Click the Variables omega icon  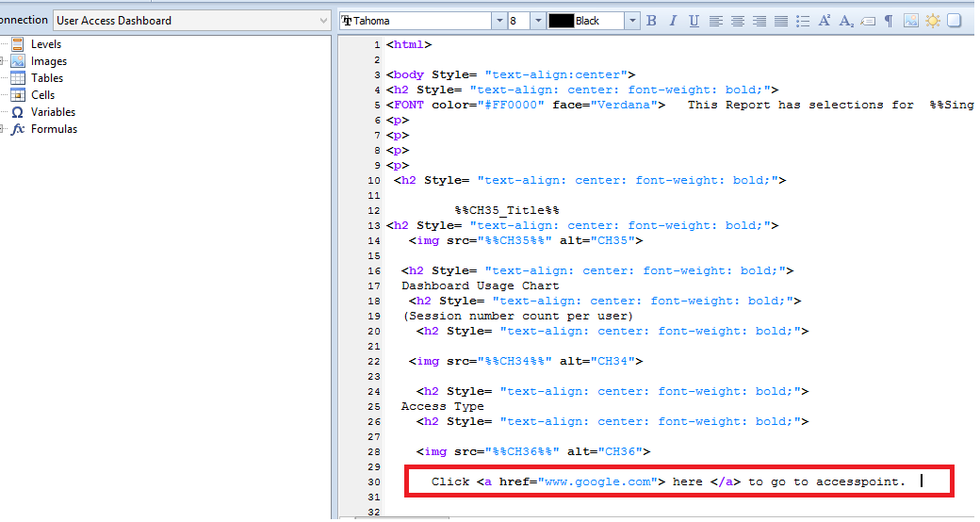click(x=18, y=112)
